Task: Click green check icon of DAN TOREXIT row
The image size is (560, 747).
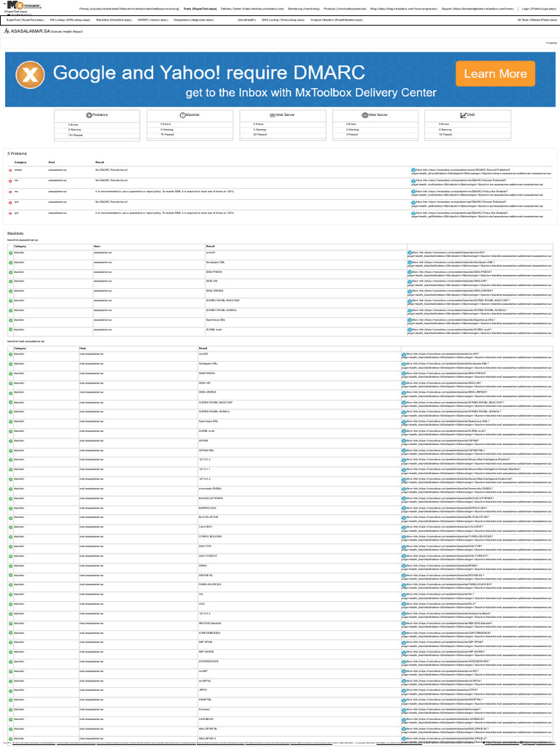Action: coord(10,557)
